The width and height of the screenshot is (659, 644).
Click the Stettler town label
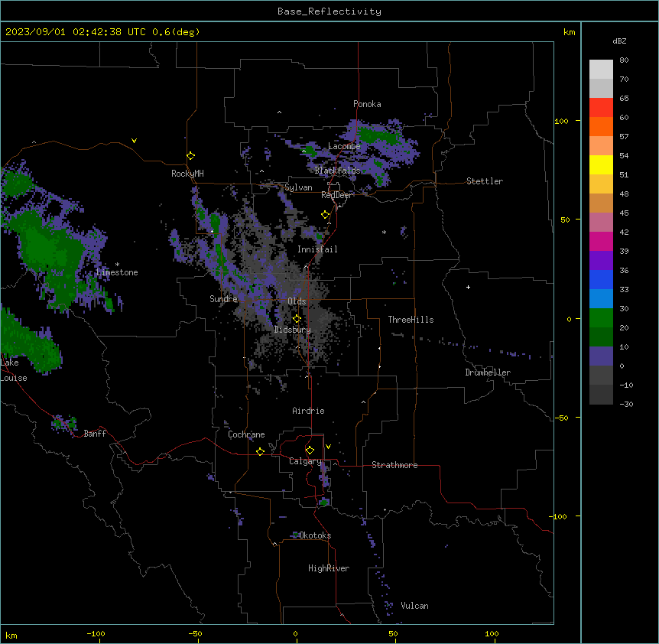(485, 181)
